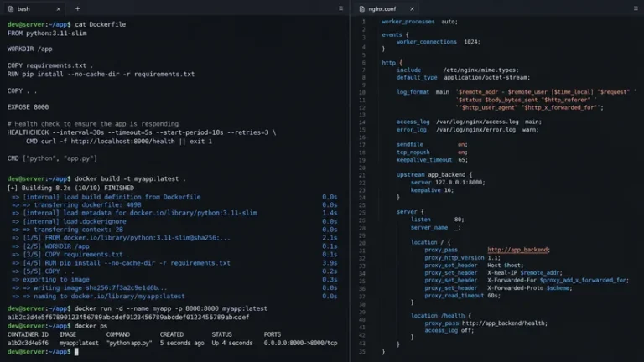Click 'worker_connections 1024;' in nginx.conf
644x362 pixels.
point(439,42)
